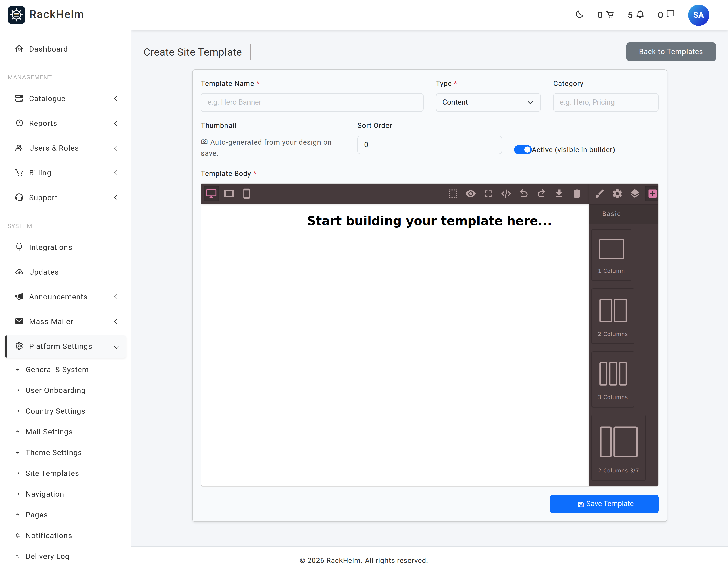Viewport: 728px width, 574px height.
Task: Open the layers manager icon
Action: tap(635, 194)
